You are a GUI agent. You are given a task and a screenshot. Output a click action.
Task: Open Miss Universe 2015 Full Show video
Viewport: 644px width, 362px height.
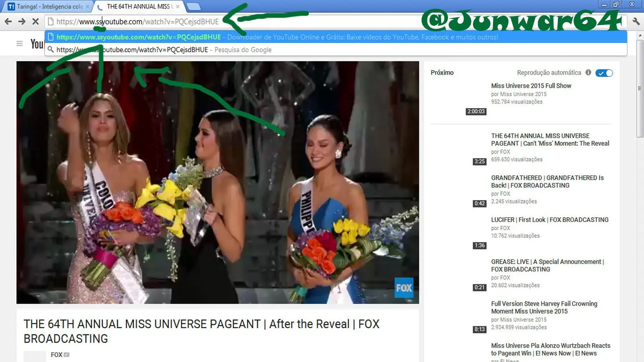531,86
